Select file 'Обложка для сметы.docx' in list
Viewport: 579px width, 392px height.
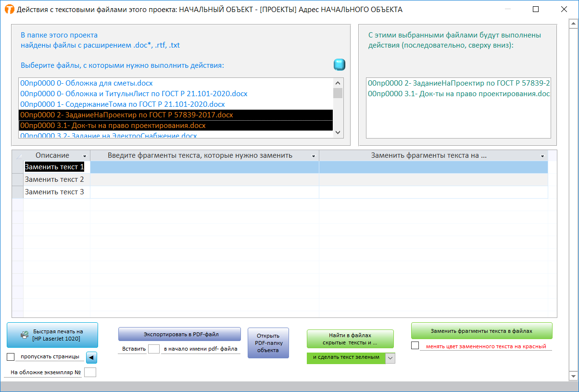click(87, 83)
